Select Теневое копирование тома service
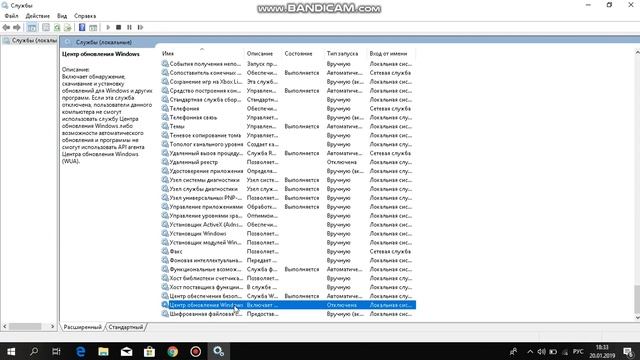This screenshot has width=640, height=360. 288,136
